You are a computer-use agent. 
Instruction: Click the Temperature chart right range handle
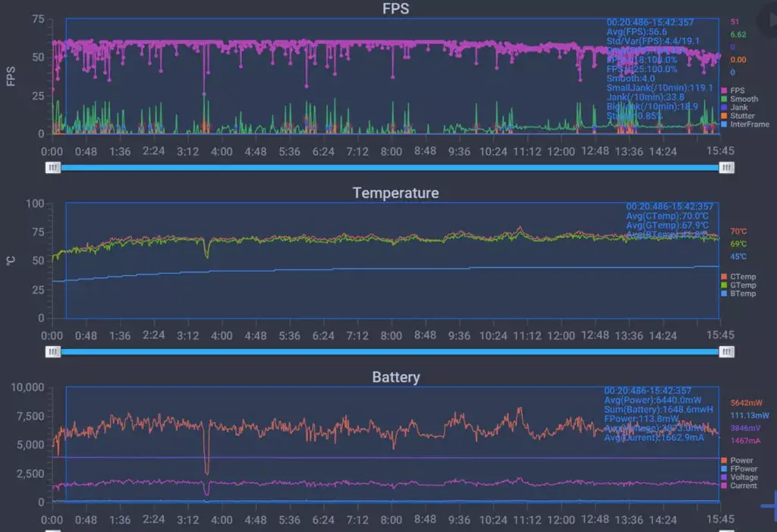726,351
